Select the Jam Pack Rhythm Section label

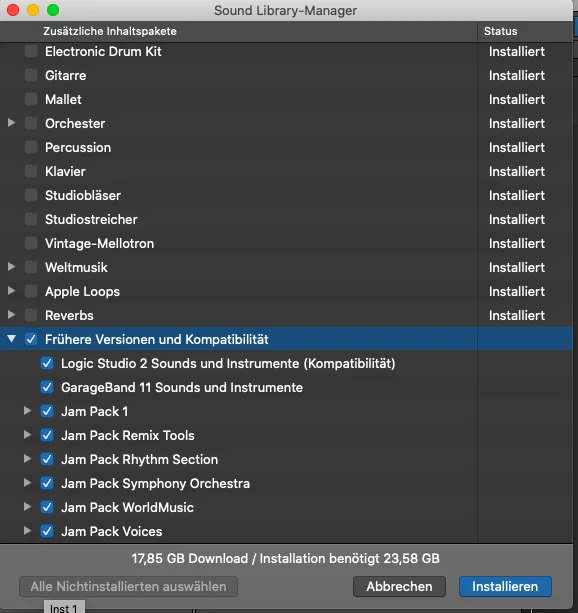click(x=140, y=459)
